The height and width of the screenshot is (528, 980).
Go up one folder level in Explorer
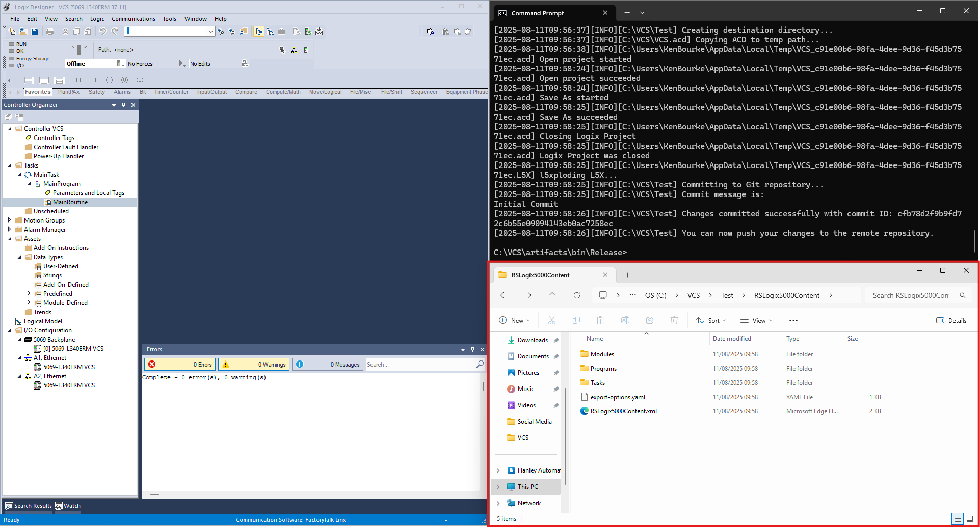coord(552,295)
